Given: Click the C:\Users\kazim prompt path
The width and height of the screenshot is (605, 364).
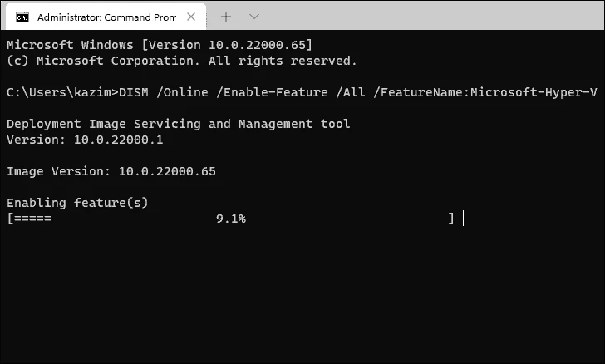Looking at the screenshot, I should click(58, 92).
